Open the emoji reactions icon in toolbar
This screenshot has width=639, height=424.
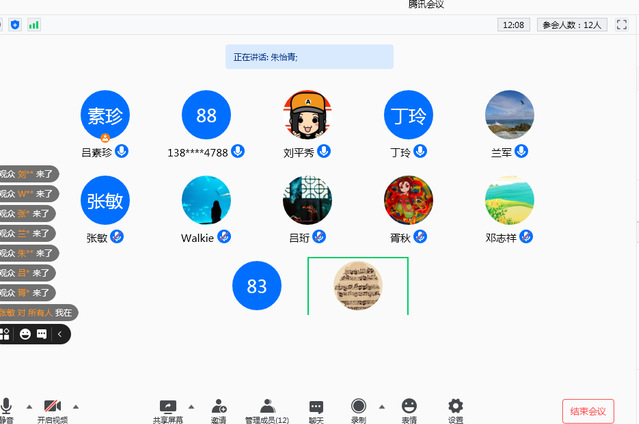click(x=409, y=405)
